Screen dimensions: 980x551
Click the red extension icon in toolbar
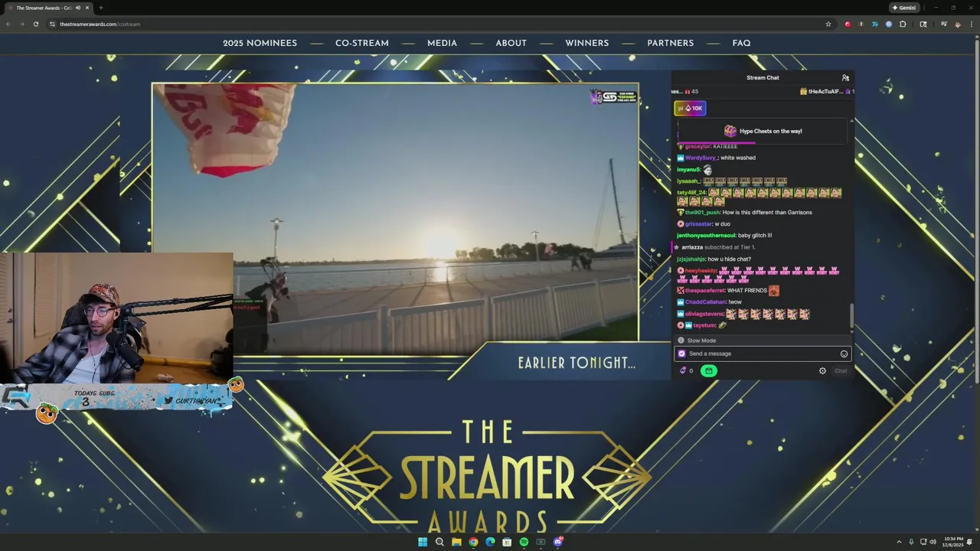point(847,24)
